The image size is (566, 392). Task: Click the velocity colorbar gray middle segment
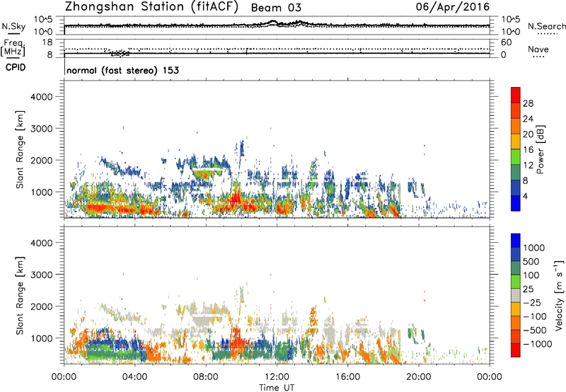(x=516, y=295)
